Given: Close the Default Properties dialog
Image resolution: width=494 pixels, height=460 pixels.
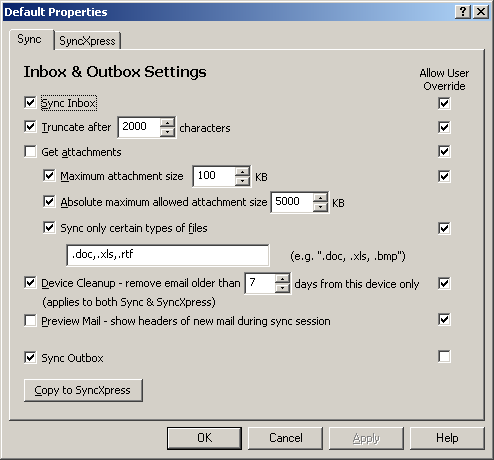Looking at the screenshot, I should [481, 12].
